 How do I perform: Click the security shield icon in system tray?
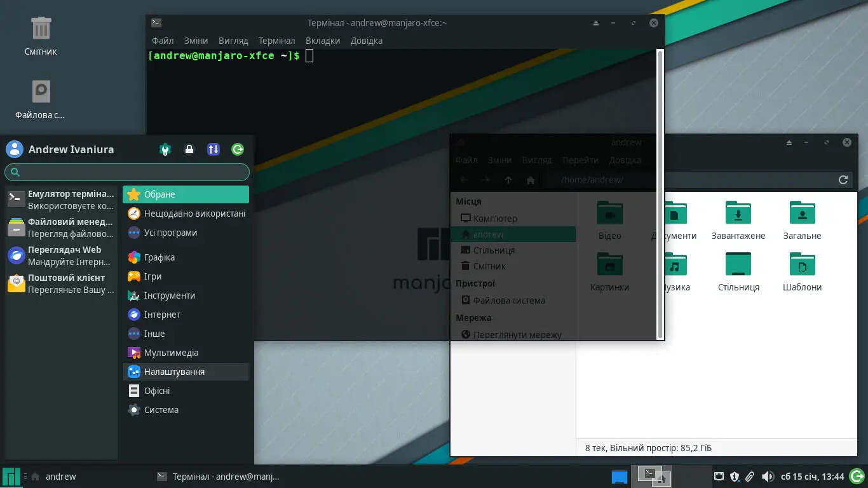coord(735,477)
